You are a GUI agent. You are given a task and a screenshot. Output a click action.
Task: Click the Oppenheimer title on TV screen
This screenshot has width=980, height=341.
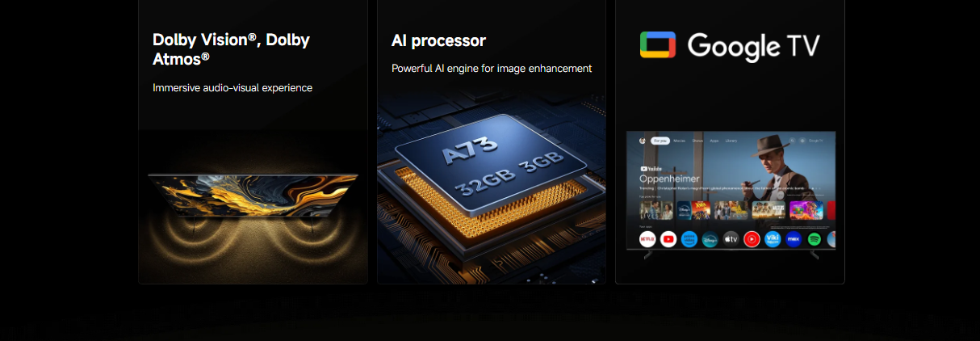click(669, 179)
